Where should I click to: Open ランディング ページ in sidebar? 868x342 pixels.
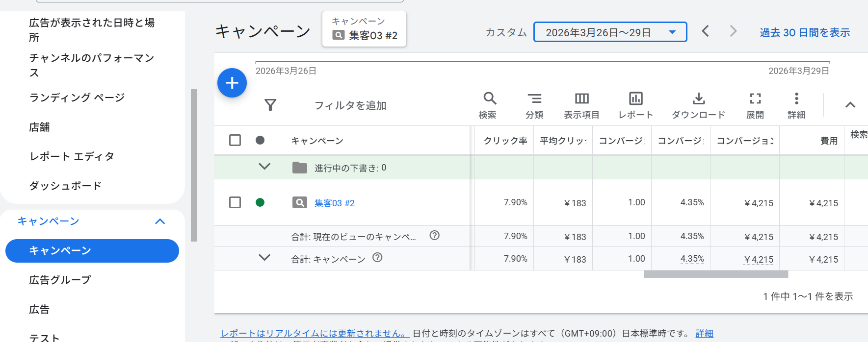pyautogui.click(x=77, y=98)
